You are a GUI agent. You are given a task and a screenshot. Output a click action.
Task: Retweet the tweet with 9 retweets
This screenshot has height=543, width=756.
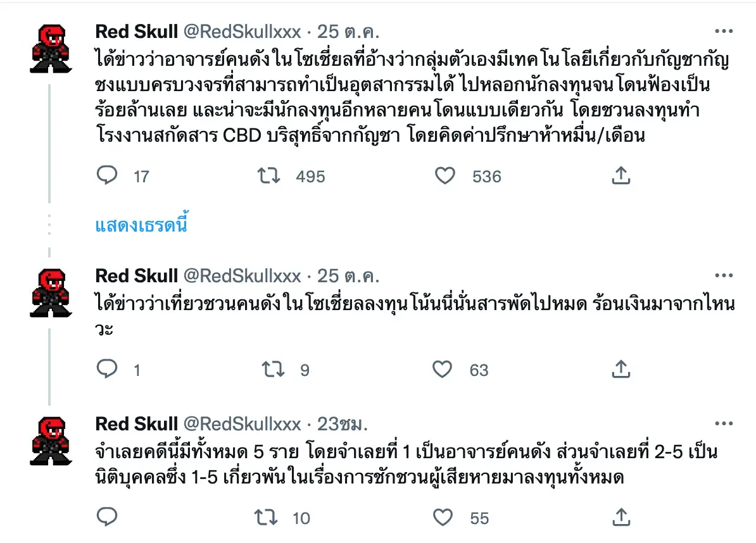pyautogui.click(x=273, y=368)
